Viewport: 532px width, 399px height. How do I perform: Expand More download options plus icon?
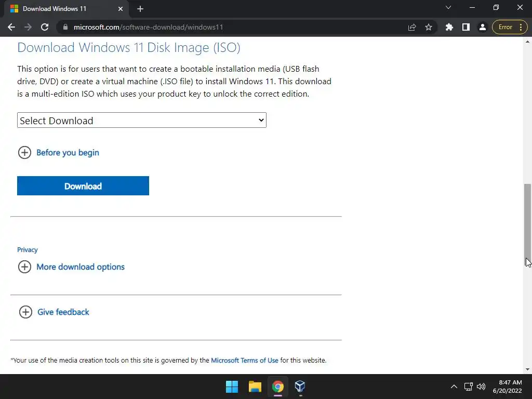pos(24,267)
